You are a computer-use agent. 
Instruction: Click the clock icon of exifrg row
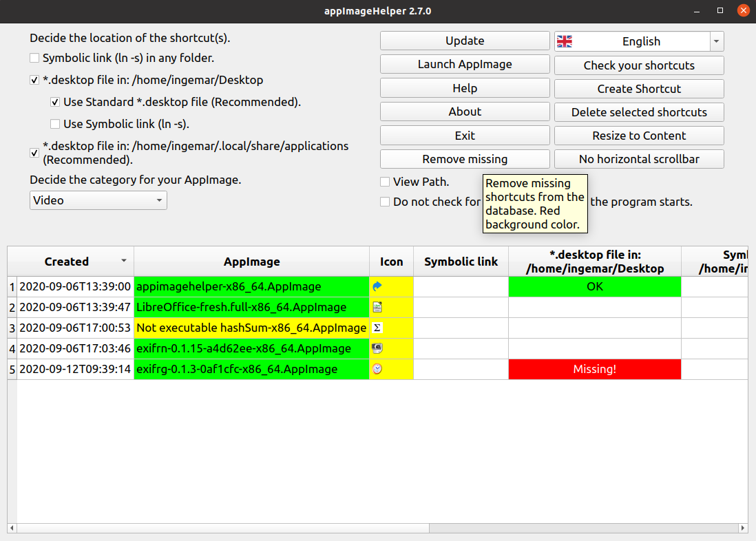coord(377,369)
